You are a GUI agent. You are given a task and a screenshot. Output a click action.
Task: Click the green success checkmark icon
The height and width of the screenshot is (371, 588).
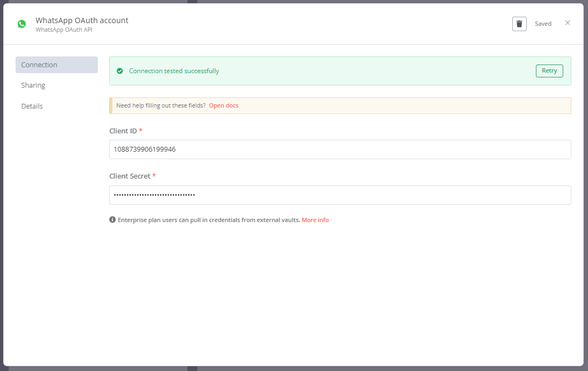coord(120,71)
